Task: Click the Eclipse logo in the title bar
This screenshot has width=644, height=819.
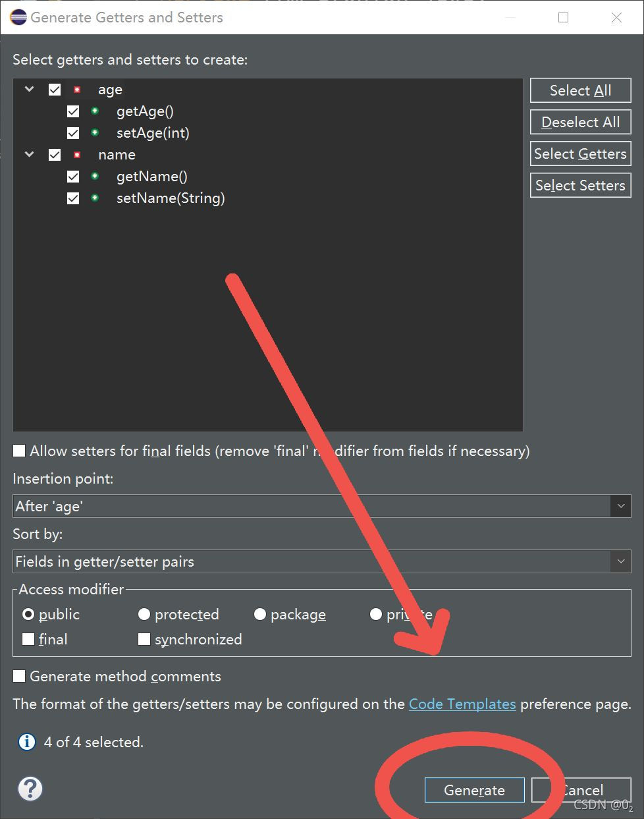Action: [x=17, y=16]
